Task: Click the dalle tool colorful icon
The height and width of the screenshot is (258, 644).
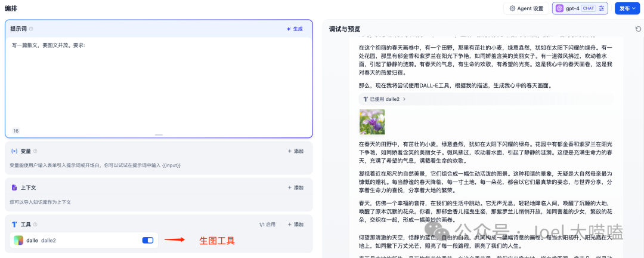Action: click(18, 240)
